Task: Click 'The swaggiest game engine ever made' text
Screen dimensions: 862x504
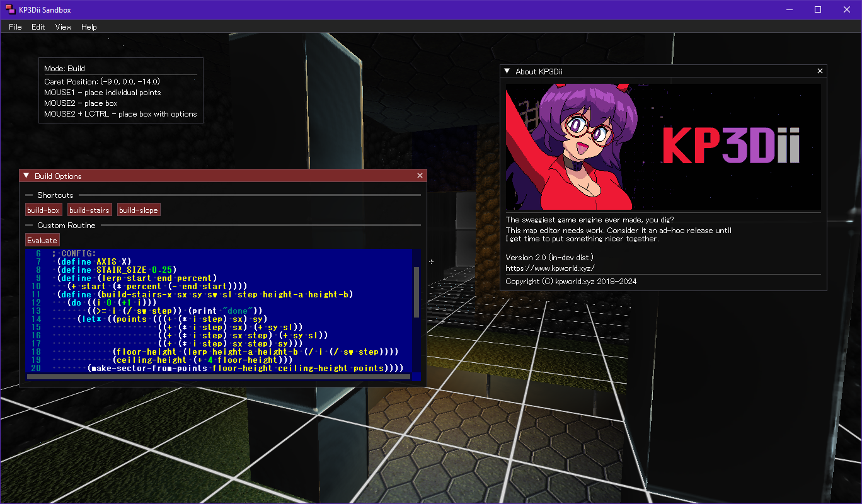Action: click(x=590, y=220)
